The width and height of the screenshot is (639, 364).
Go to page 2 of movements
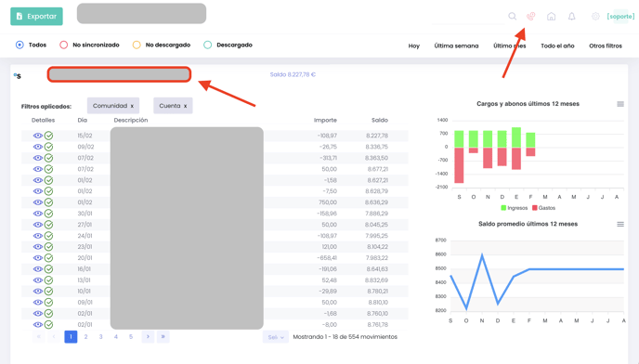(x=85, y=337)
